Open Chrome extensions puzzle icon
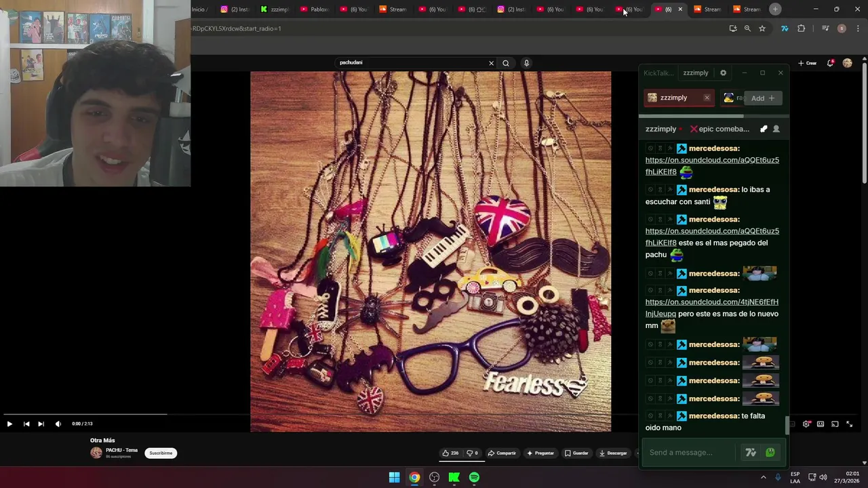868x488 pixels. (x=802, y=28)
